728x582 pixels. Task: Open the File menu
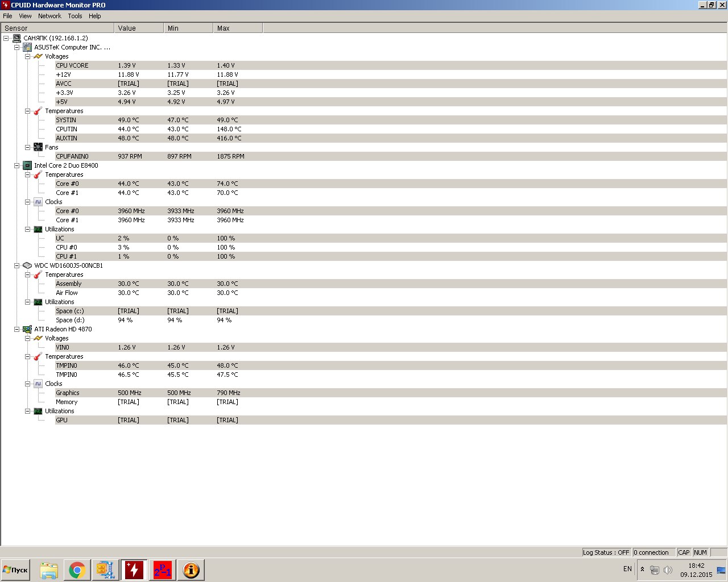pyautogui.click(x=7, y=16)
